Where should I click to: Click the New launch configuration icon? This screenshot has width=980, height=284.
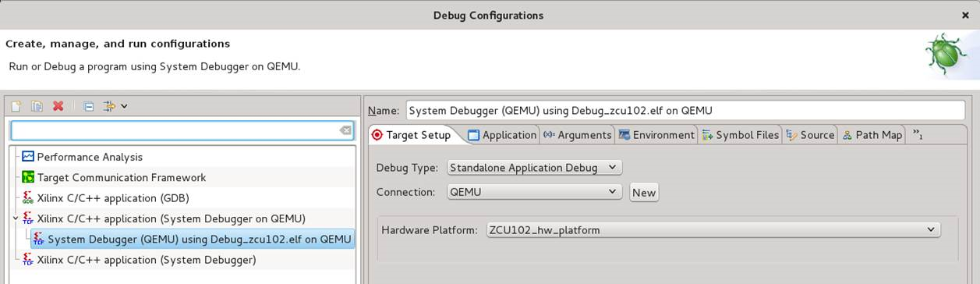tap(16, 106)
